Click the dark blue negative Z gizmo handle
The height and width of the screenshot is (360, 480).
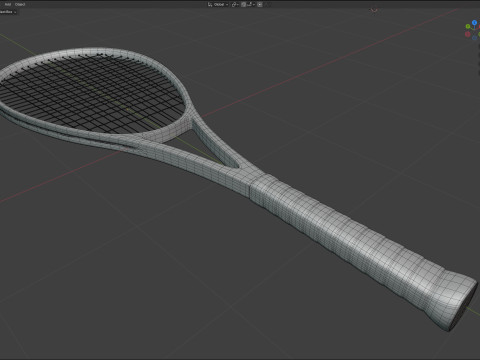coord(474,38)
